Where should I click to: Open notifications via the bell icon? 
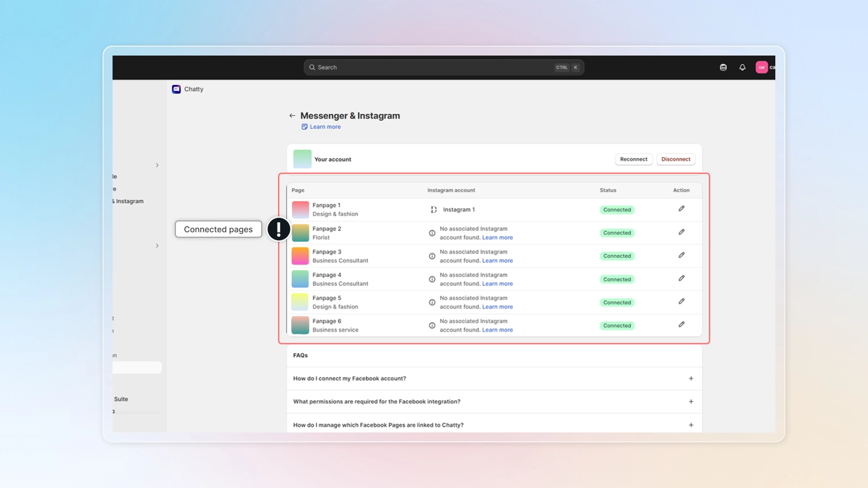(x=742, y=67)
